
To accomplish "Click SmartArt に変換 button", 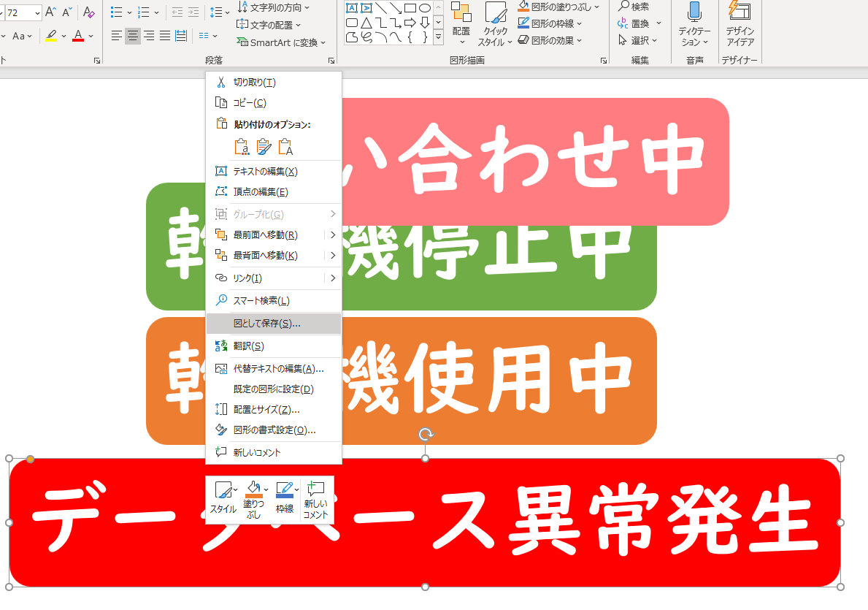I will click(281, 42).
